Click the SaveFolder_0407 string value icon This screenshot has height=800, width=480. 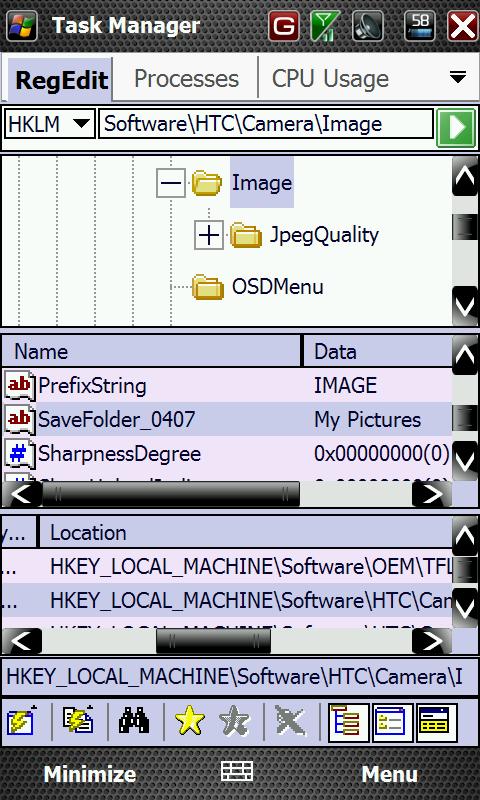click(x=20, y=419)
